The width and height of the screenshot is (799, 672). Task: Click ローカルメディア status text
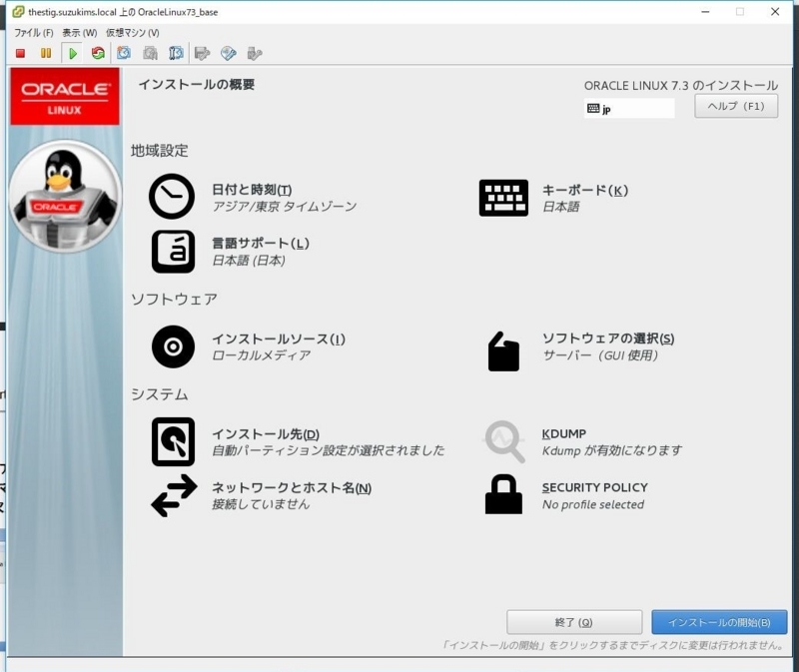261,355
